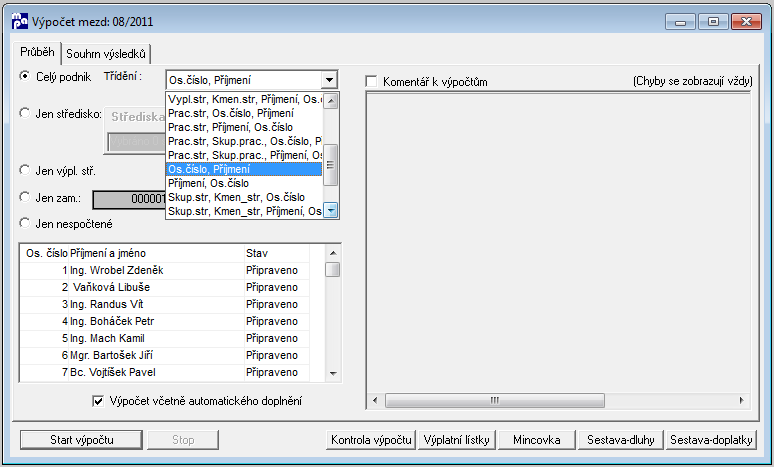
Task: Choose Prac.str, Skup.prac., Os.číslo sorting
Action: click(x=244, y=141)
